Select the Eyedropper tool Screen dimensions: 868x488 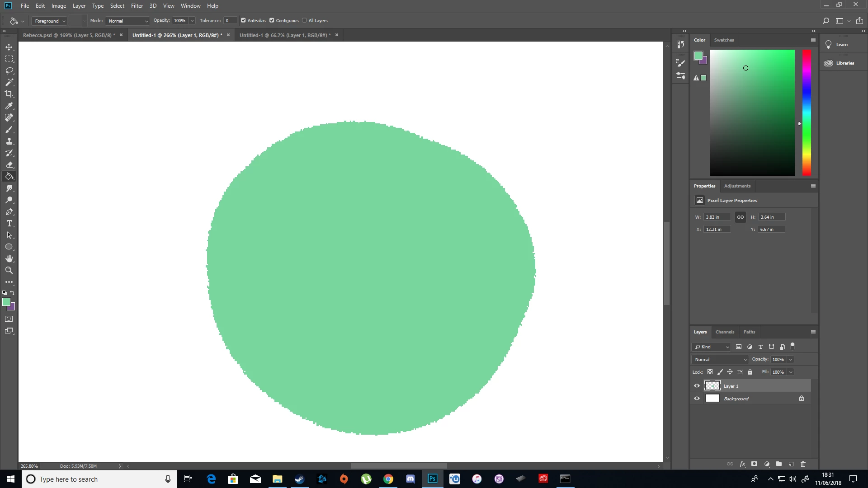[9, 106]
